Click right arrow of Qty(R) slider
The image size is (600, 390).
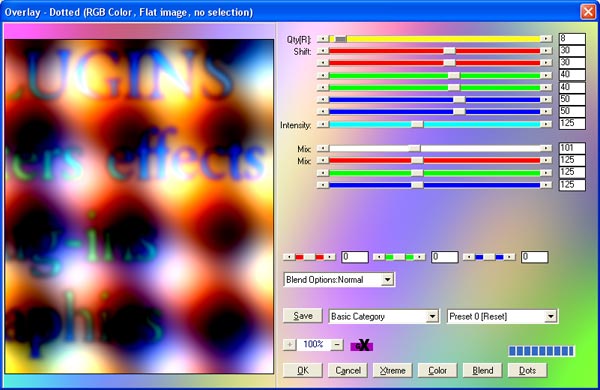pyautogui.click(x=546, y=39)
